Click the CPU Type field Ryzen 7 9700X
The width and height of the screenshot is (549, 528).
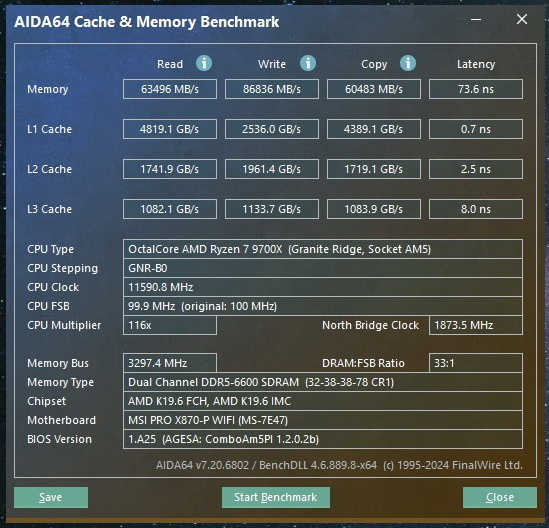click(x=323, y=249)
